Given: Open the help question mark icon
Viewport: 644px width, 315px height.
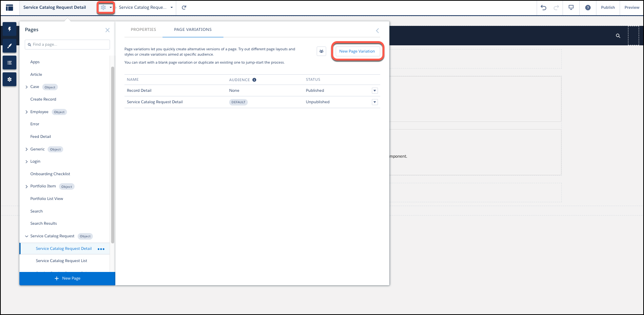Looking at the screenshot, I should click(588, 8).
